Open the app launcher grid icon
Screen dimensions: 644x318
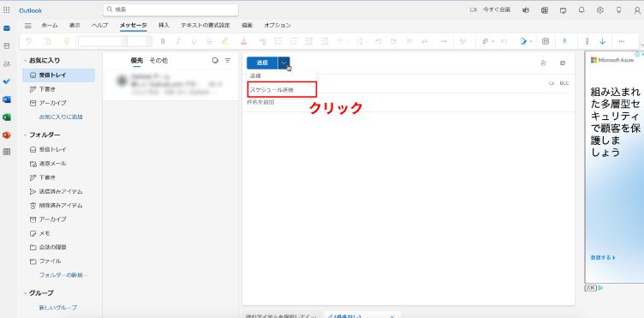click(x=7, y=10)
